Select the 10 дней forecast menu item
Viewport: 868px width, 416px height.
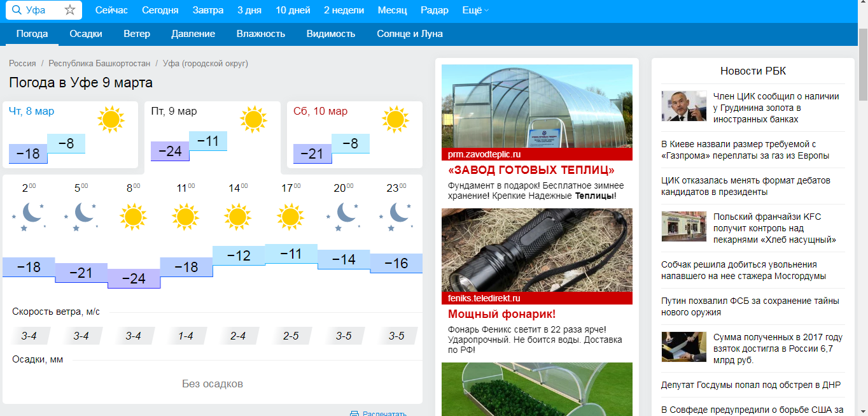coord(293,10)
